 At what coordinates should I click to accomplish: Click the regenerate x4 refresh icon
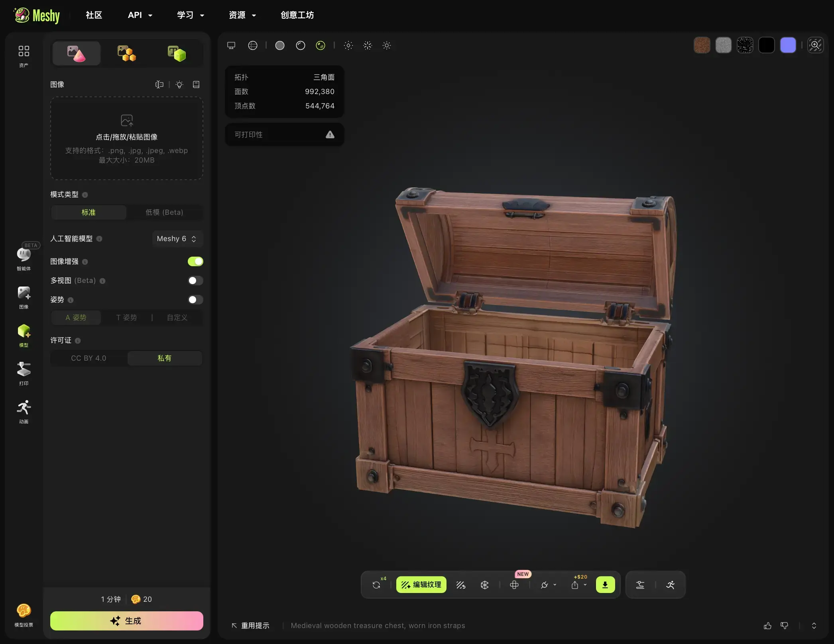coord(376,585)
